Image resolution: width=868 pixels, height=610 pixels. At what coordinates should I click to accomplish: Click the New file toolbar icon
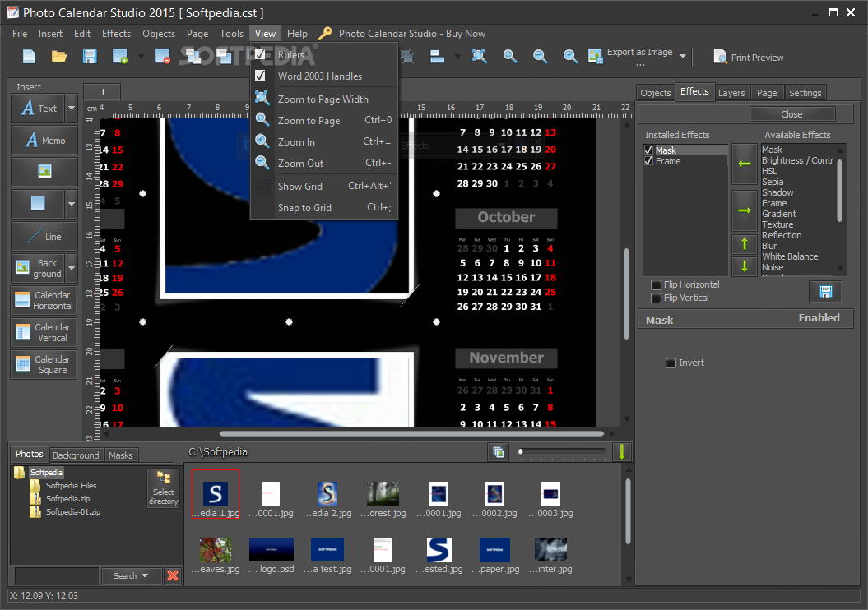(29, 57)
